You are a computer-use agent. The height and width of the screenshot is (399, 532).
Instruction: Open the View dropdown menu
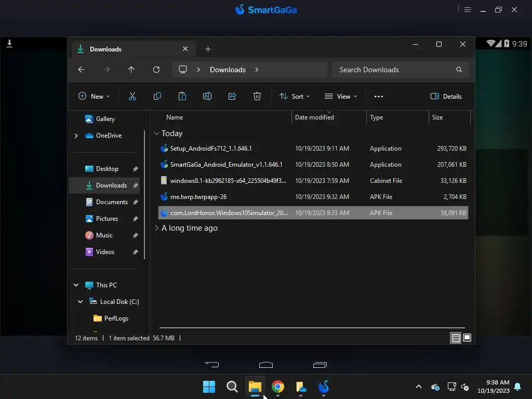tap(341, 96)
